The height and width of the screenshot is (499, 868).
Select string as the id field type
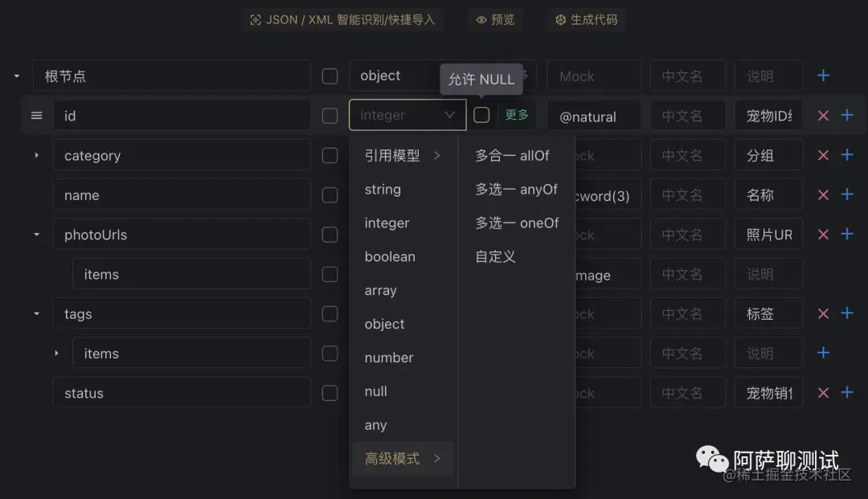coord(382,189)
